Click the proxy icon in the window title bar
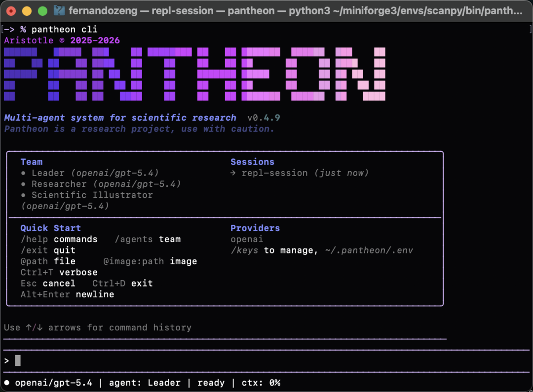Viewport: 533px width, 392px height. point(59,10)
